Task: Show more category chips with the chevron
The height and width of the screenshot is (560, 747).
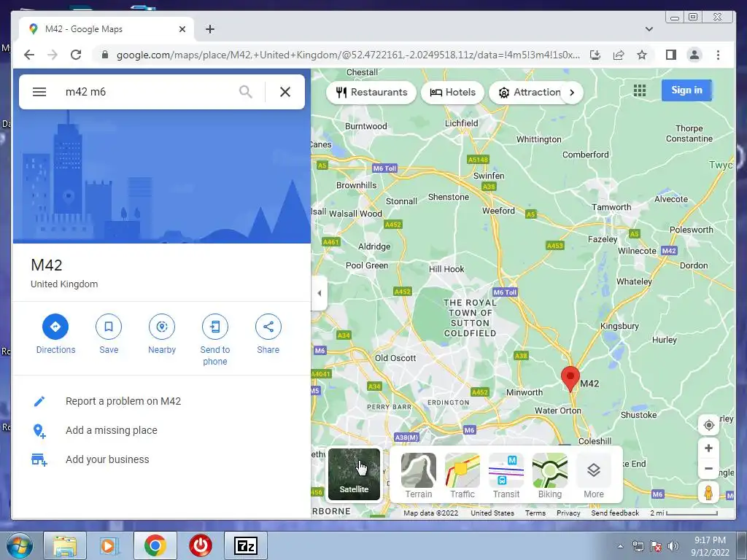Action: coord(572,93)
